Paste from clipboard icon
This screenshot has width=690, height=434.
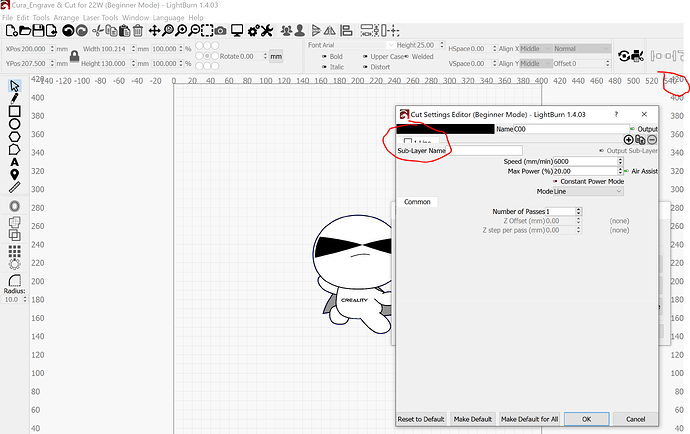pyautogui.click(x=125, y=30)
